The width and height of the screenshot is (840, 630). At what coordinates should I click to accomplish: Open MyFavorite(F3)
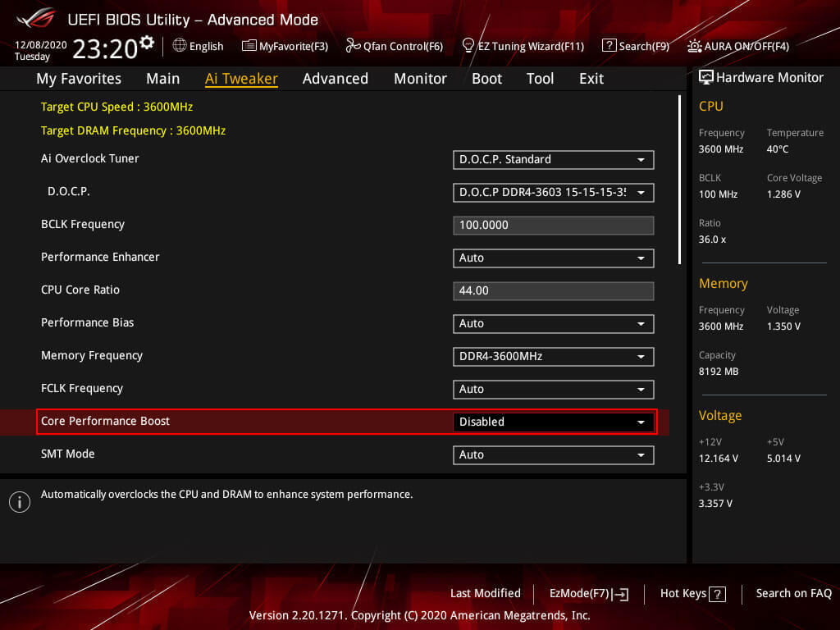[x=285, y=46]
